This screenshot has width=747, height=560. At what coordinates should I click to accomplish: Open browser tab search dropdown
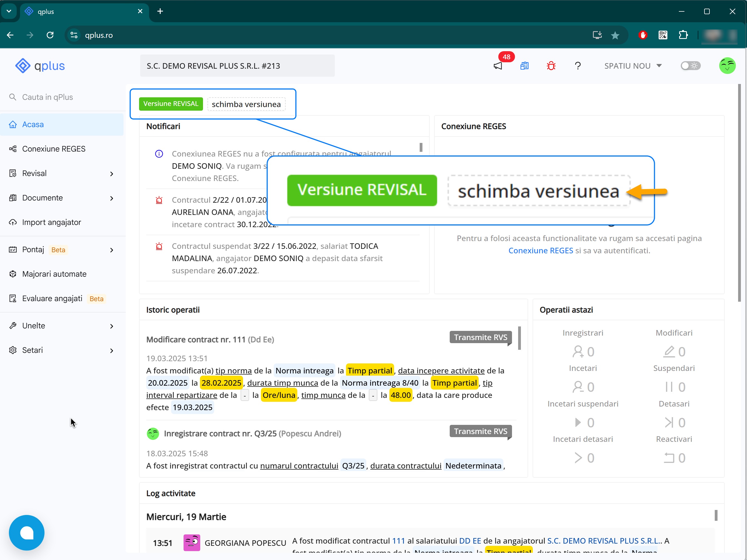click(x=9, y=11)
